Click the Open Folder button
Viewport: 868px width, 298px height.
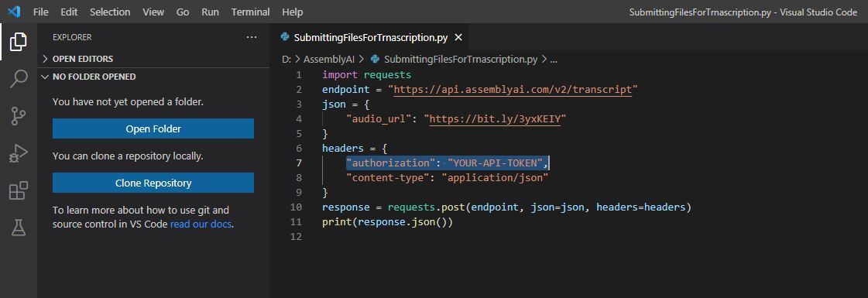153,128
